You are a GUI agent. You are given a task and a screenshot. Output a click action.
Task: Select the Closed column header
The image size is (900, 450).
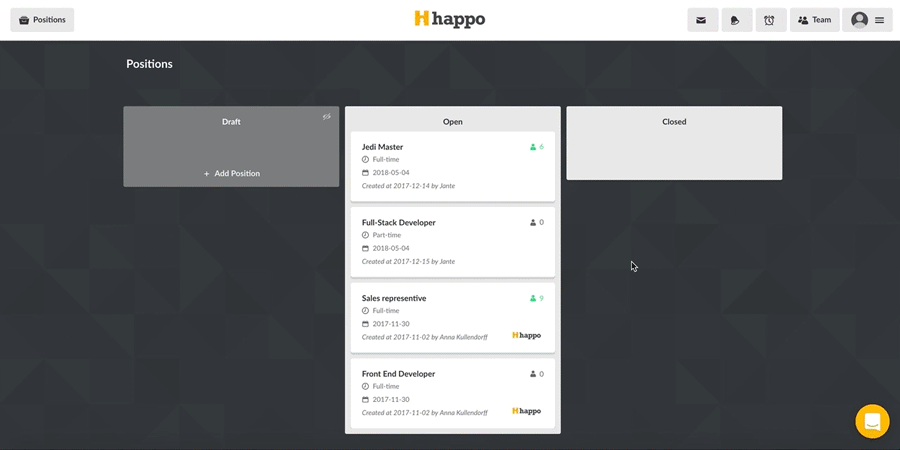click(674, 122)
